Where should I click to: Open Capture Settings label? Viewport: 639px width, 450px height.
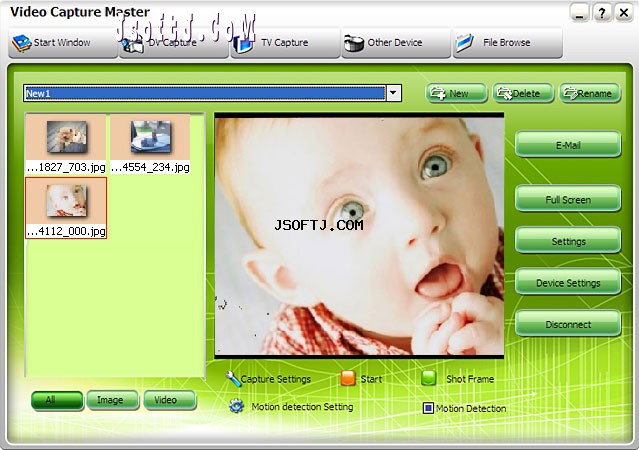[276, 379]
